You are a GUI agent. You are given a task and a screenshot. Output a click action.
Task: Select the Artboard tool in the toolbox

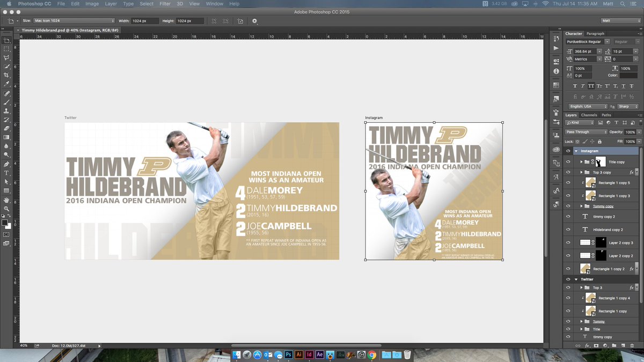tap(7, 40)
